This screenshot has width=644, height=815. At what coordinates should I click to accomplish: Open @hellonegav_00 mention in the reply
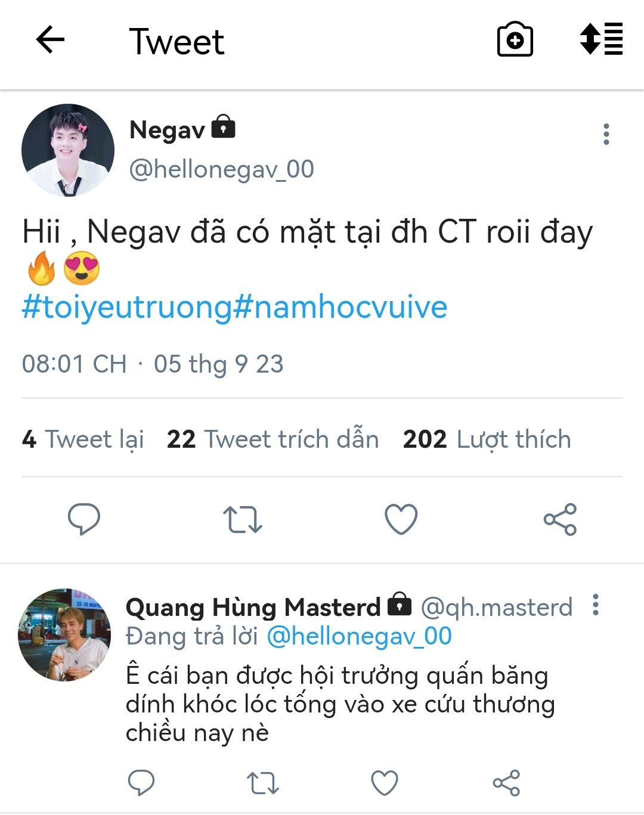tap(359, 636)
